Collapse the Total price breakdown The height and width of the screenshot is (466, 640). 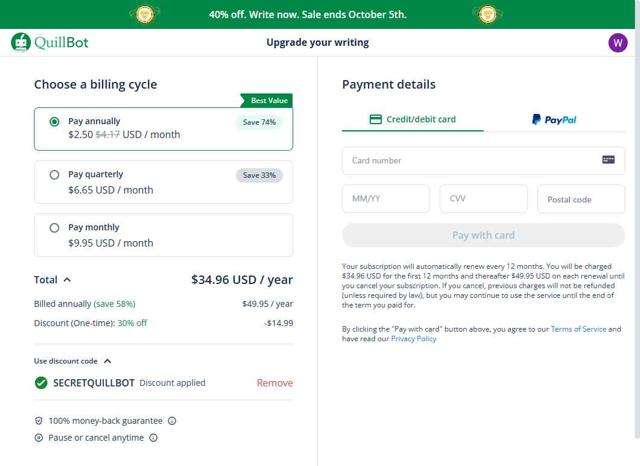click(x=67, y=280)
